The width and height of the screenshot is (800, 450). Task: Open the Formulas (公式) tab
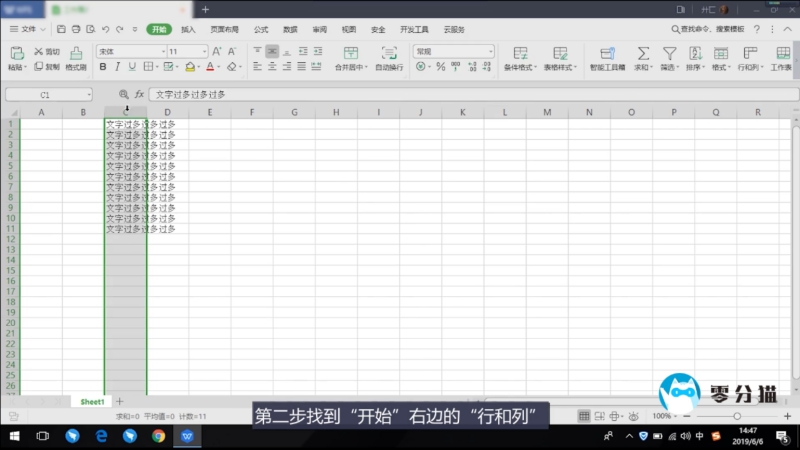coord(261,30)
